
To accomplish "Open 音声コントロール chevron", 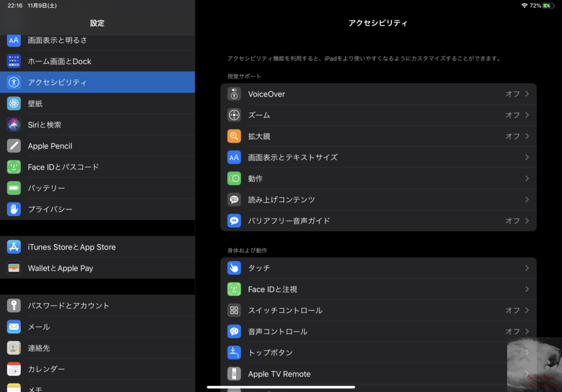I will pos(527,331).
